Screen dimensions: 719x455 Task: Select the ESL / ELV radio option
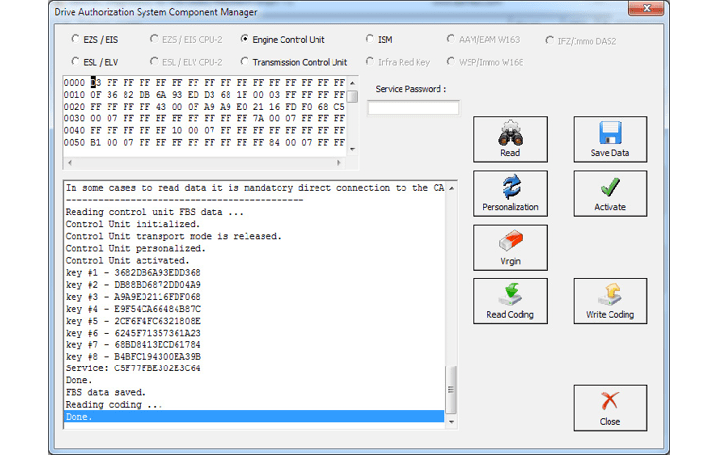tap(76, 62)
